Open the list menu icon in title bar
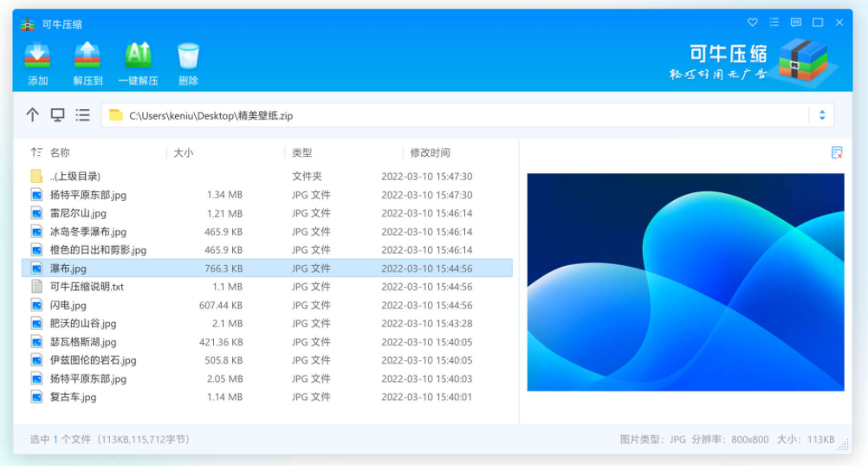The image size is (868, 466). click(774, 23)
